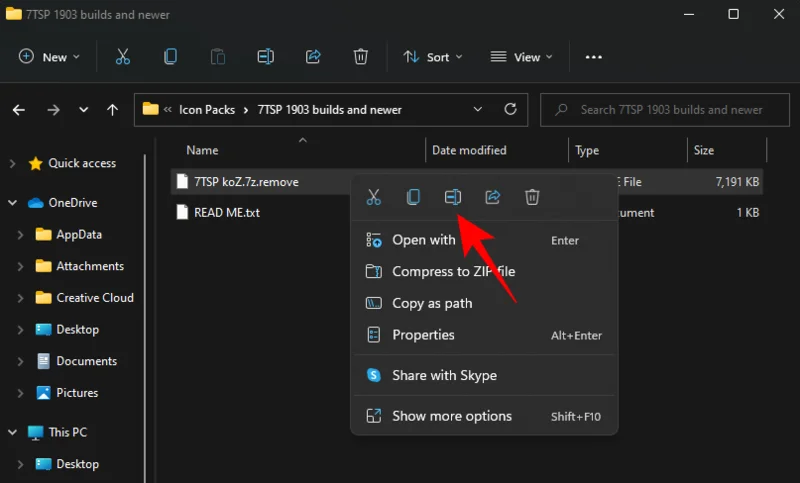Open recent locations dropdown chevron
Image resolution: width=800 pixels, height=483 pixels.
84,110
